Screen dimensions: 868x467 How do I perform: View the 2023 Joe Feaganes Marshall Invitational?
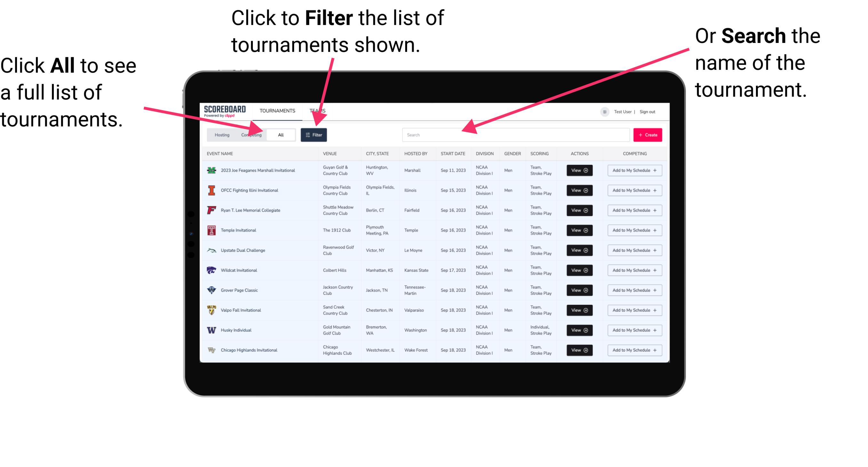pyautogui.click(x=579, y=171)
